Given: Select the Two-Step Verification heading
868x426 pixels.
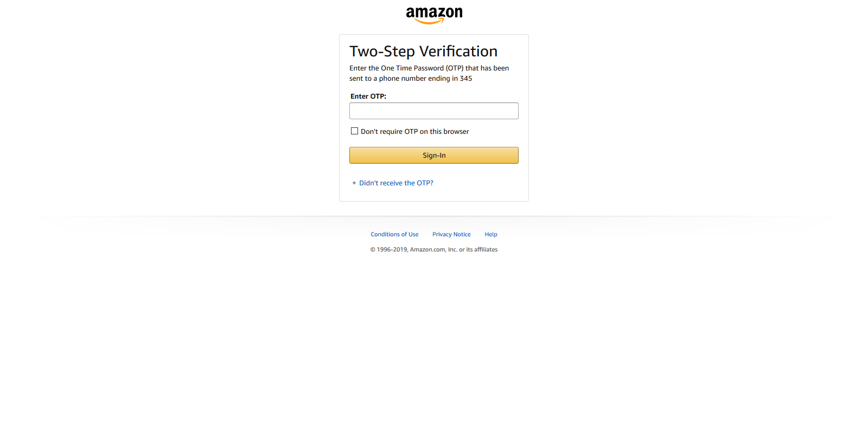Looking at the screenshot, I should point(423,51).
